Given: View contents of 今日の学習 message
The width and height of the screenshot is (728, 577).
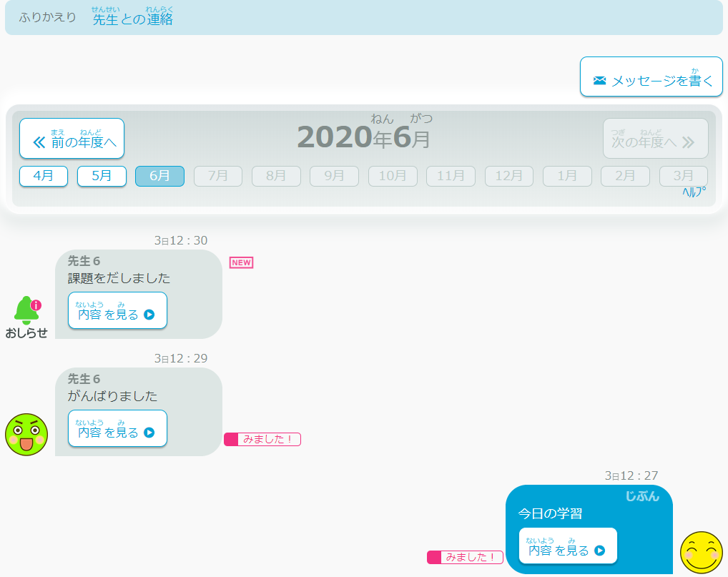Looking at the screenshot, I should (x=568, y=546).
